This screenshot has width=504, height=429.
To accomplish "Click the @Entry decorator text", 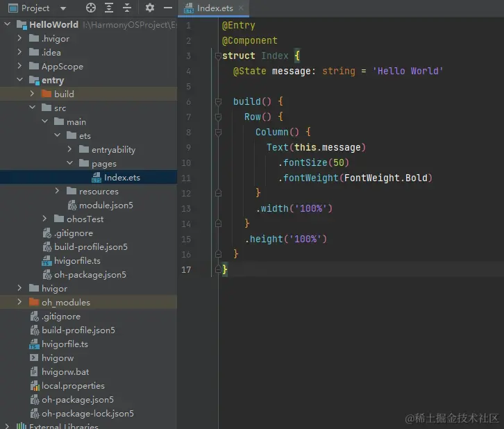I will click(239, 26).
